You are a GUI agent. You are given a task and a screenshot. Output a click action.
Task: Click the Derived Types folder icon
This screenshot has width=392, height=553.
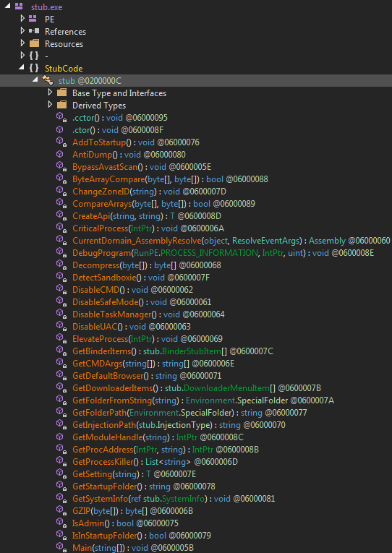click(61, 105)
